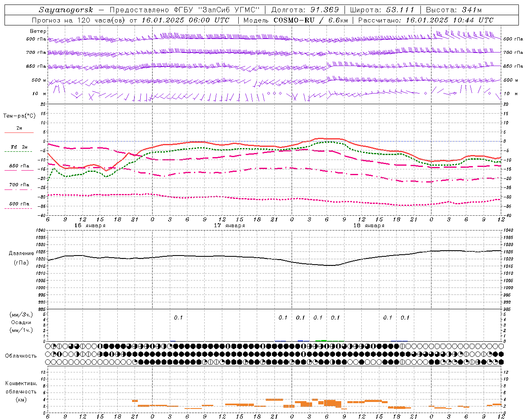Click the 'Осадки' precipitation label
Viewport: 525px width, 420px height.
(21, 322)
